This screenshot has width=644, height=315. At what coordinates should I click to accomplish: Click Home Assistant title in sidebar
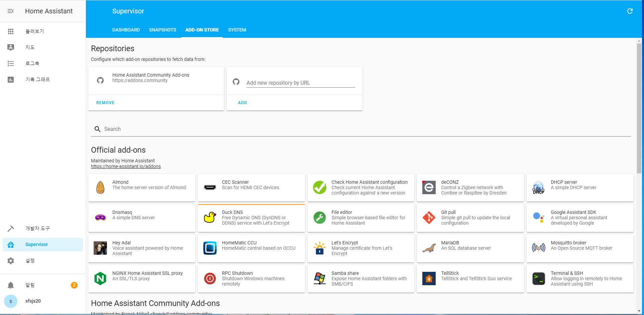click(49, 11)
